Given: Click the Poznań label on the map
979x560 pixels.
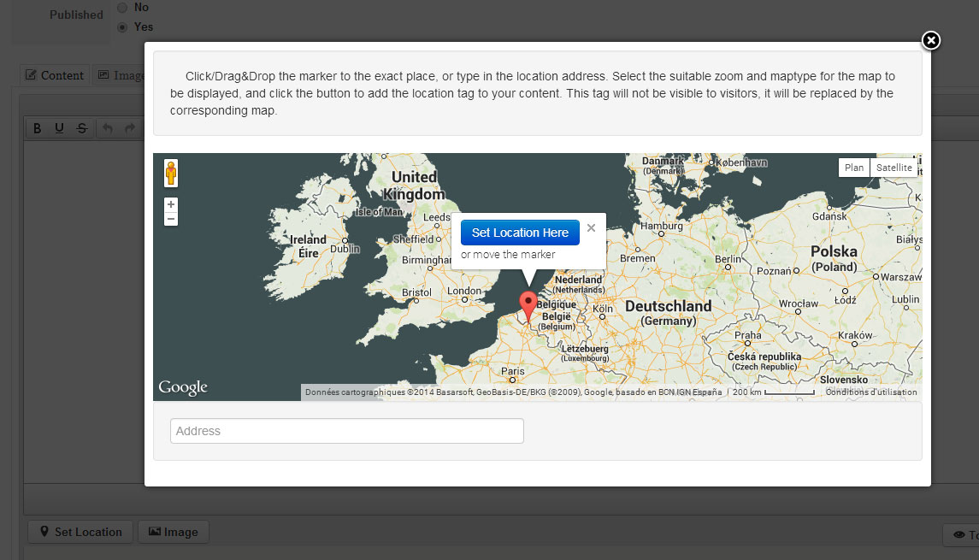Looking at the screenshot, I should tap(774, 271).
